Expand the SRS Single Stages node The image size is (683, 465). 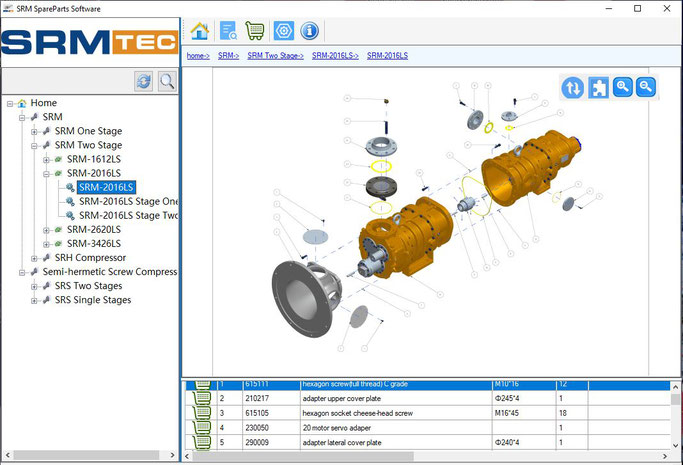tap(34, 300)
